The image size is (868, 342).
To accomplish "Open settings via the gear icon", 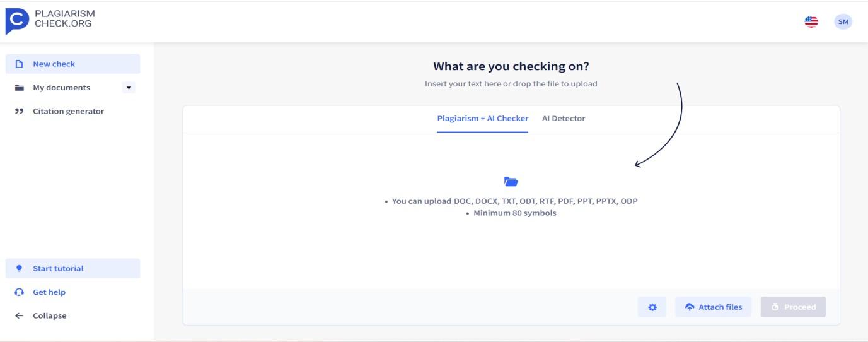I will tap(652, 307).
